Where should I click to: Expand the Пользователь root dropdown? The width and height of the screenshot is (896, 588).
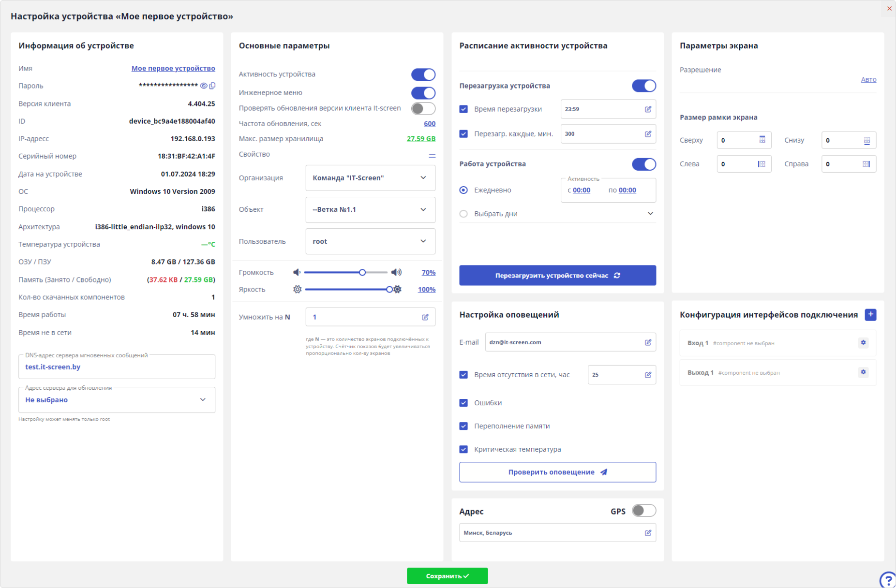point(370,241)
